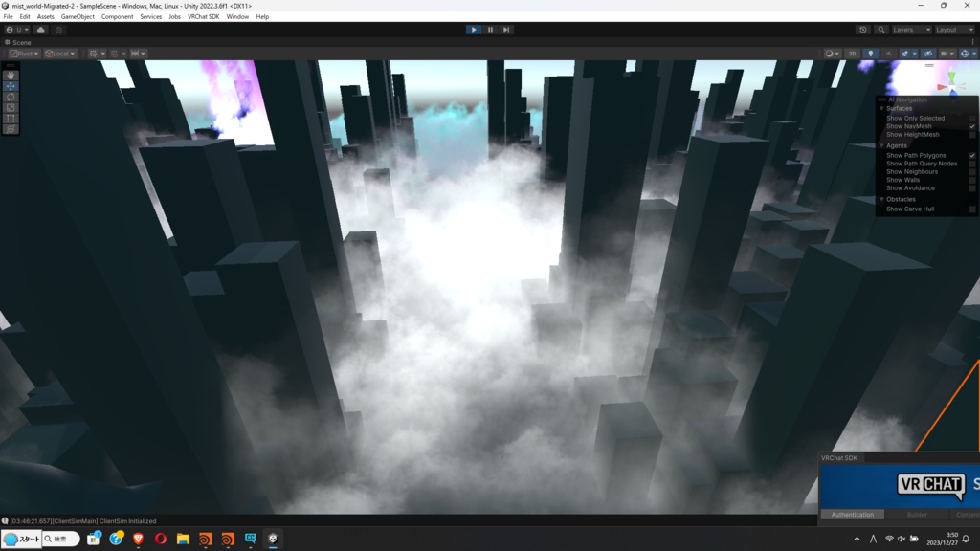The width and height of the screenshot is (980, 551).
Task: Enable Show Path Query Nodes
Action: (972, 164)
